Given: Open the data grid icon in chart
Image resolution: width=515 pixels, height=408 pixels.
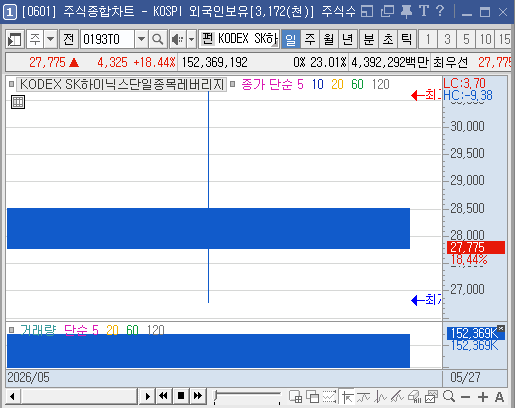Looking at the screenshot, I should [x=18, y=102].
